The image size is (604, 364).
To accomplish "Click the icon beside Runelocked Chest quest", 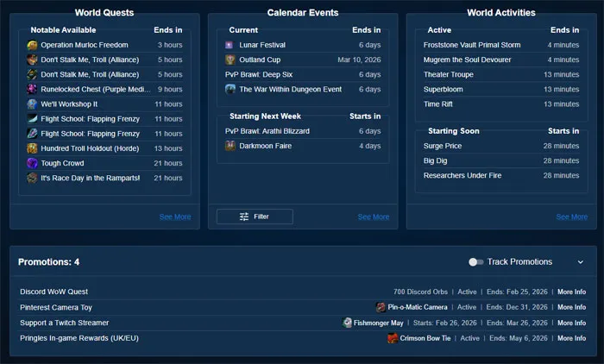I will (33, 90).
